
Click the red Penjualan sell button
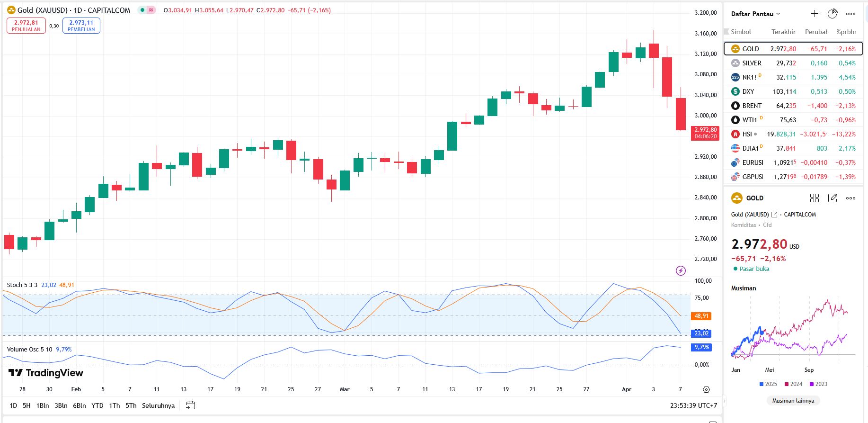26,26
